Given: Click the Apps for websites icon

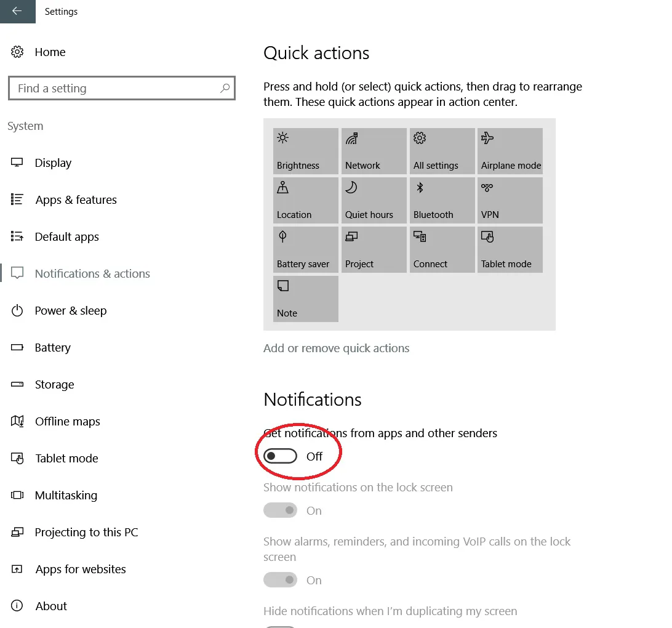Looking at the screenshot, I should pos(17,569).
